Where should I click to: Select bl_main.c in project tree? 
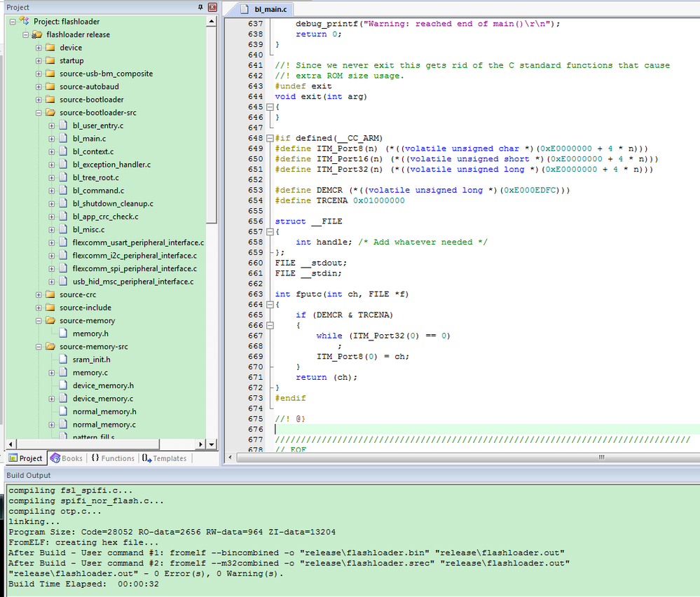(89, 139)
